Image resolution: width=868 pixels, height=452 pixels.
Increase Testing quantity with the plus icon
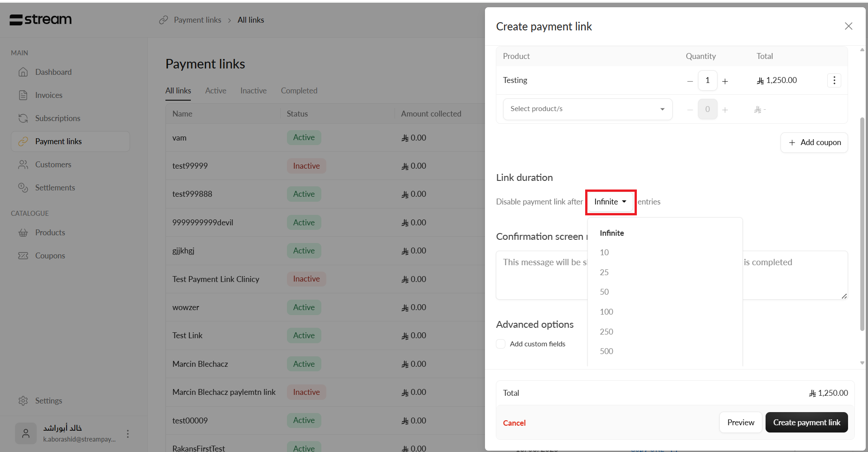[725, 81]
